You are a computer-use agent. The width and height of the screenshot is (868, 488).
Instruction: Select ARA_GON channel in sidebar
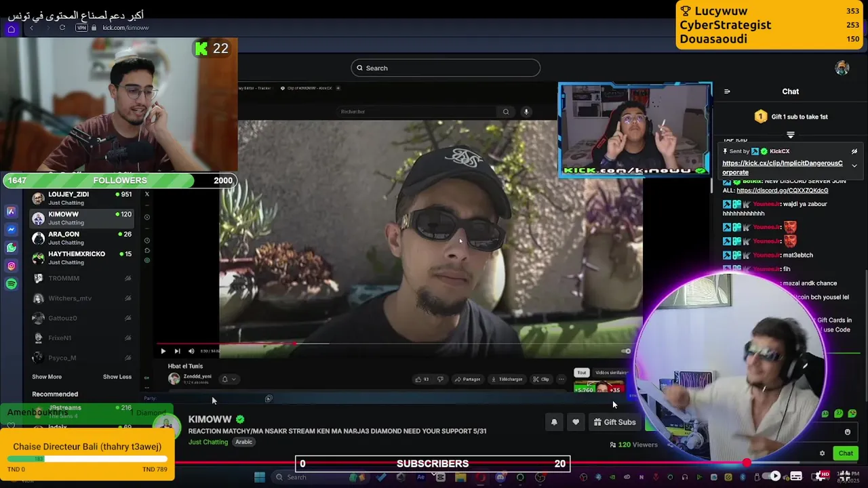click(x=81, y=238)
